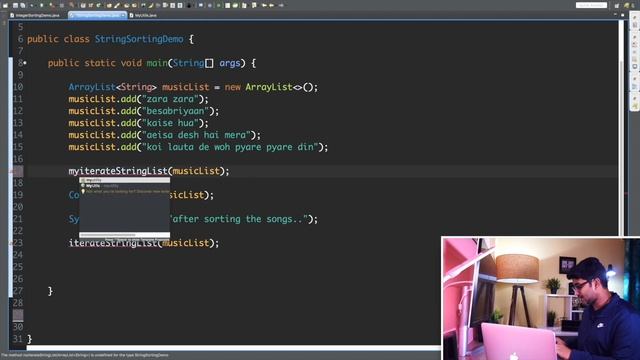This screenshot has height=360, width=640.
Task: Click the status bar error message
Action: 85,356
